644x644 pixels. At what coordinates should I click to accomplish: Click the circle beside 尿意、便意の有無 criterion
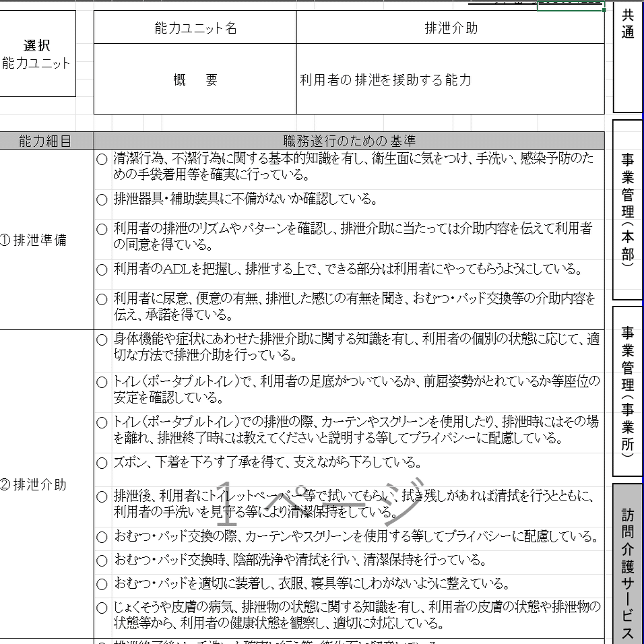click(x=102, y=299)
